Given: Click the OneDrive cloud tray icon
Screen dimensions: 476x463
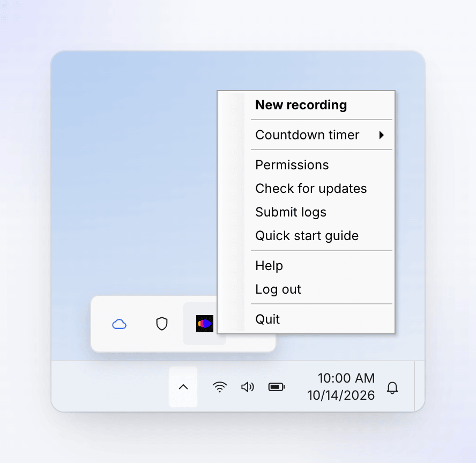Looking at the screenshot, I should pyautogui.click(x=120, y=324).
